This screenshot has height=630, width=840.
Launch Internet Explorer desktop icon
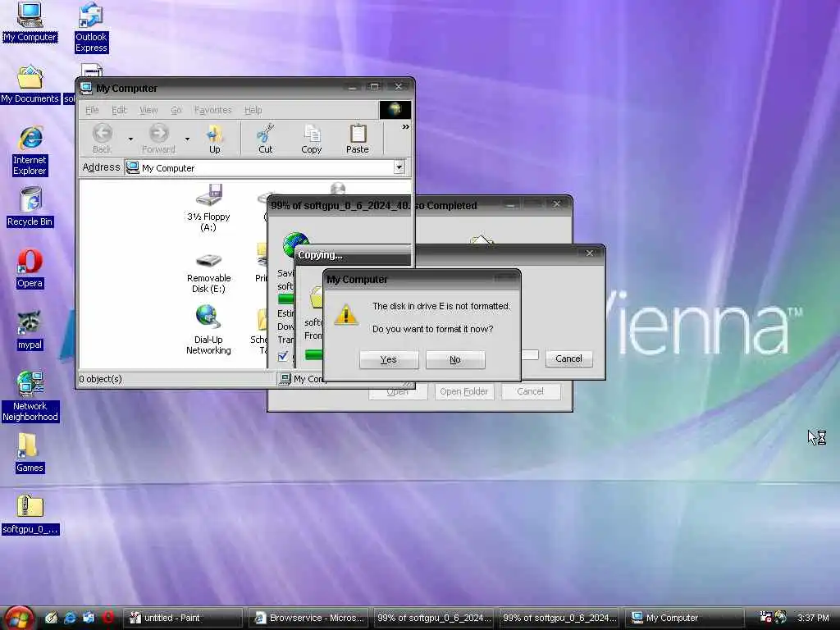click(x=30, y=151)
